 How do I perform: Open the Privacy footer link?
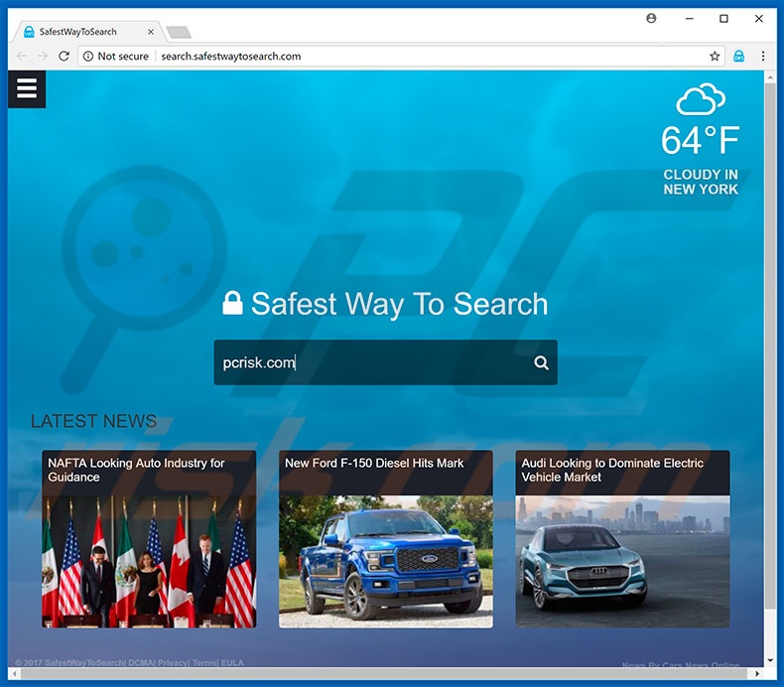click(x=172, y=663)
